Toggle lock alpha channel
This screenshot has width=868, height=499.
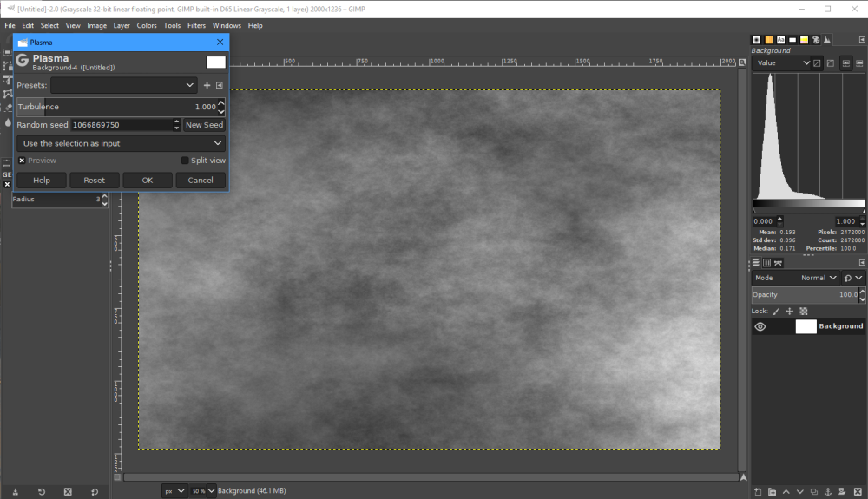[804, 312]
